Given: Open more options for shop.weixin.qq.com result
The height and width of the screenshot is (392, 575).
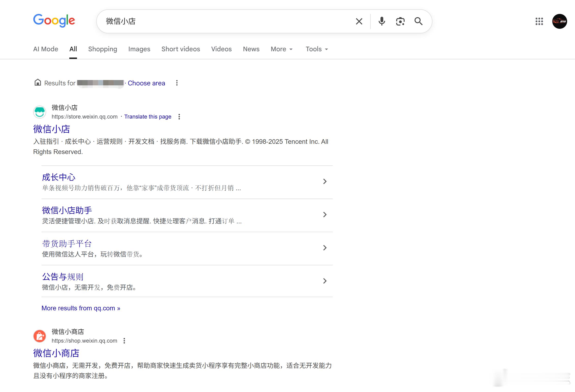Looking at the screenshot, I should 124,341.
